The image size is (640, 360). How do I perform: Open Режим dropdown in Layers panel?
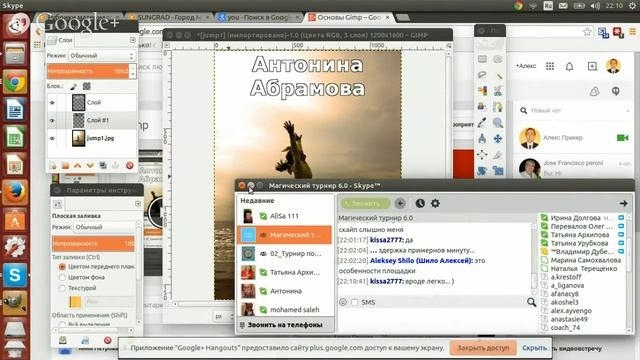102,56
